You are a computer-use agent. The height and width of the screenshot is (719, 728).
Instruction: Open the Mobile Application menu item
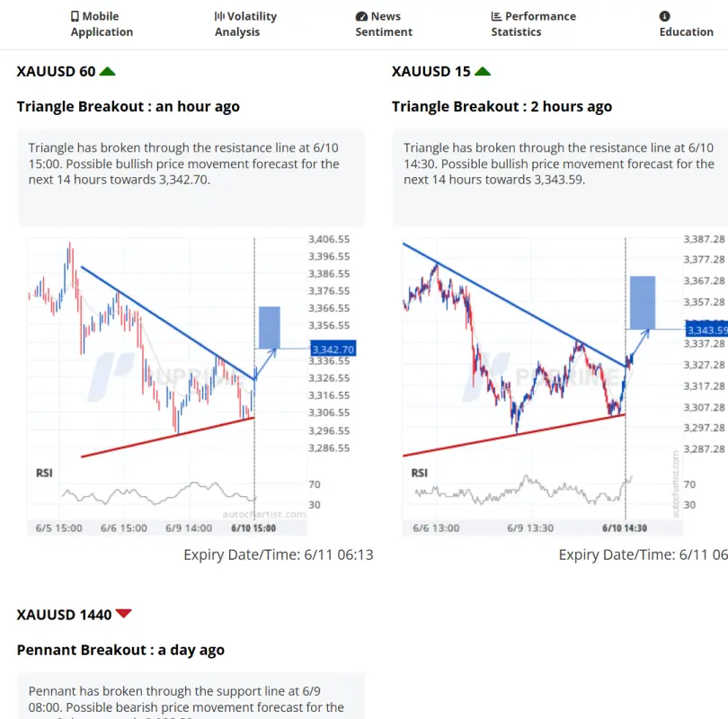point(102,24)
